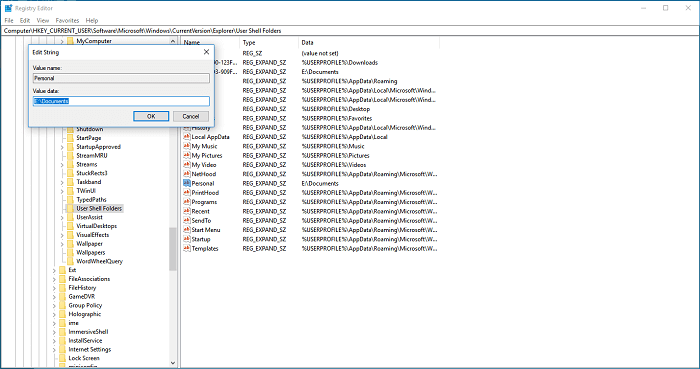Click the Wallpapers folder icon
Screen dimensions: 700x369
[x=70, y=253]
